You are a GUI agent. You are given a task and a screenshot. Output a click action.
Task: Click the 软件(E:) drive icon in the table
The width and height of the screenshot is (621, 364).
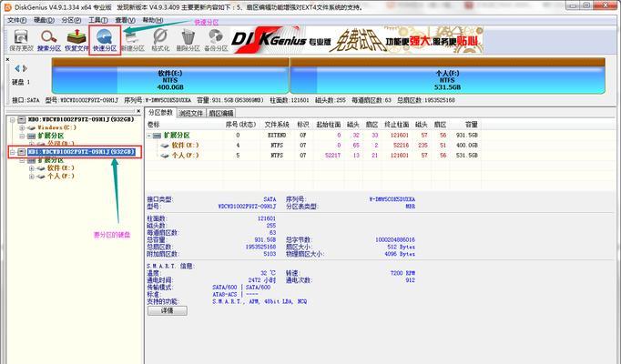tap(165, 146)
